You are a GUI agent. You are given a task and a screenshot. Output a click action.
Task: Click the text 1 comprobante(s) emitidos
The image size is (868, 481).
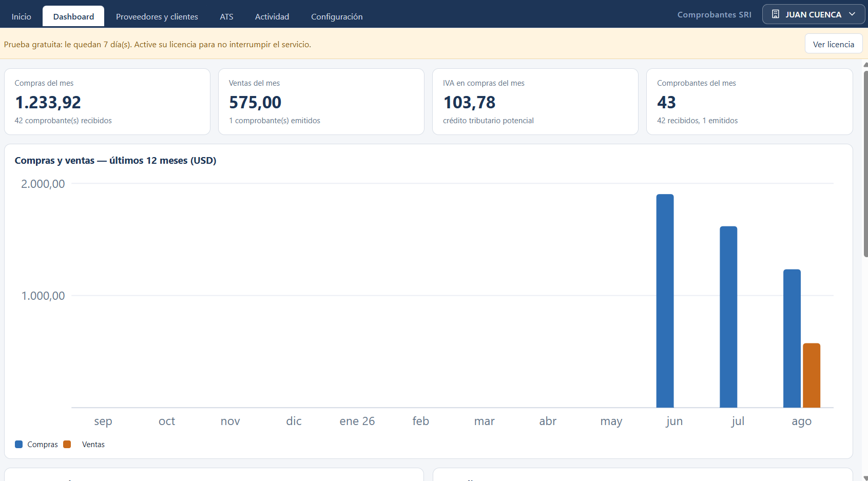275,121
